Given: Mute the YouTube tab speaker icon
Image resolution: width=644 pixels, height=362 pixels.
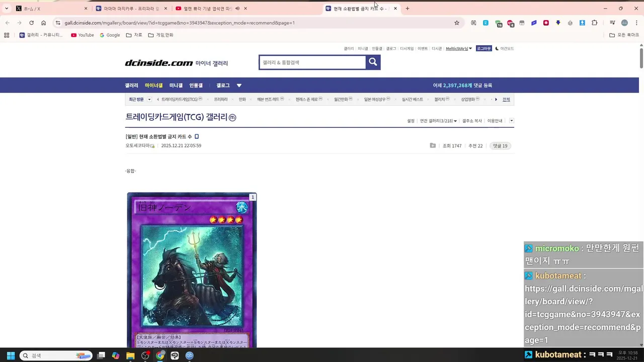Looking at the screenshot, I should pyautogui.click(x=237, y=9).
